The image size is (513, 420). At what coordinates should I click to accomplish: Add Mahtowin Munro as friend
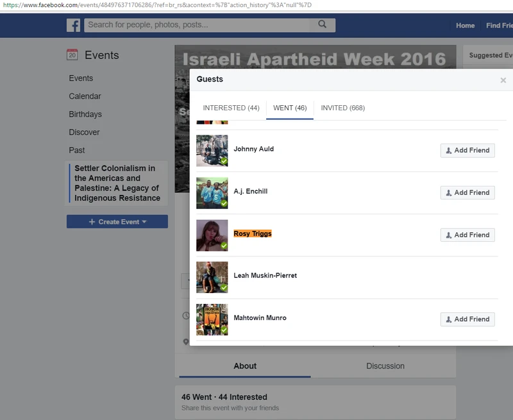click(467, 319)
